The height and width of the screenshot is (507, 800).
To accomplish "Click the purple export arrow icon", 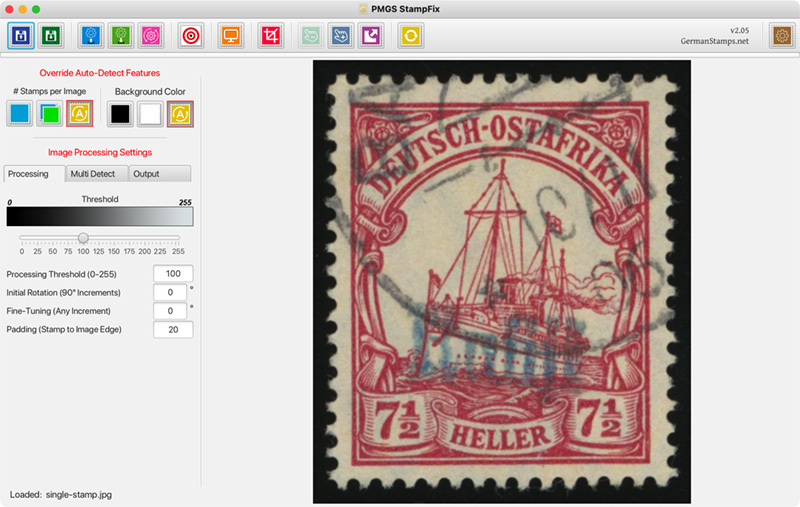I will pyautogui.click(x=371, y=36).
